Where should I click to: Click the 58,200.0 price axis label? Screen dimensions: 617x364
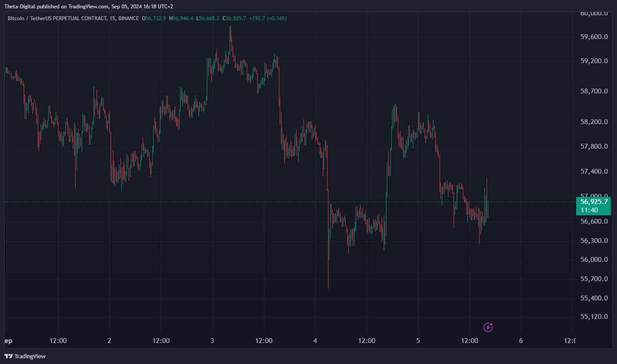click(x=594, y=121)
